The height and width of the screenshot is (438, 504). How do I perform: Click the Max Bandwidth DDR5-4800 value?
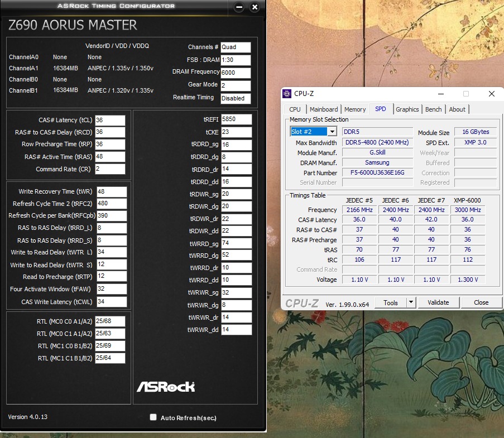377,142
